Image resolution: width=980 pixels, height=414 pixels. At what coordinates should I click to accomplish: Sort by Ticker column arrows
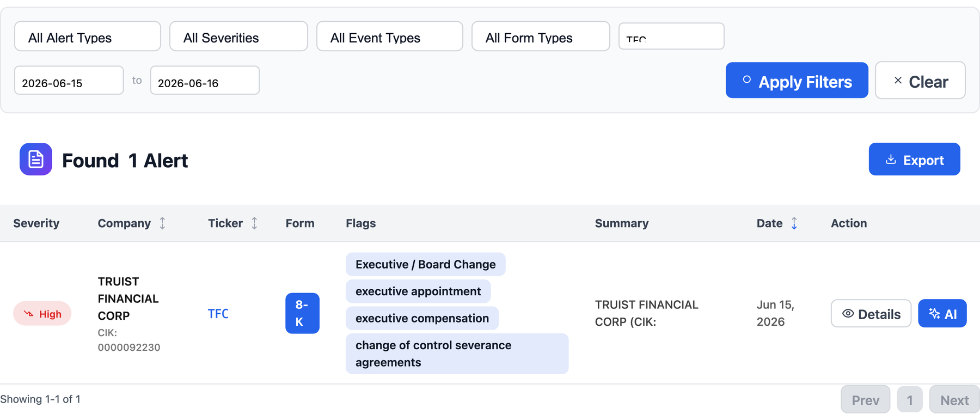point(254,223)
